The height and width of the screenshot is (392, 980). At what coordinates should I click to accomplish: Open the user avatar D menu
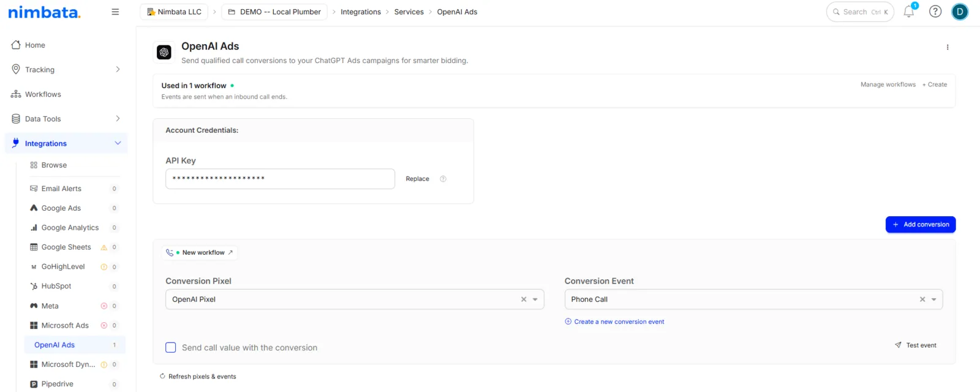pyautogui.click(x=960, y=12)
